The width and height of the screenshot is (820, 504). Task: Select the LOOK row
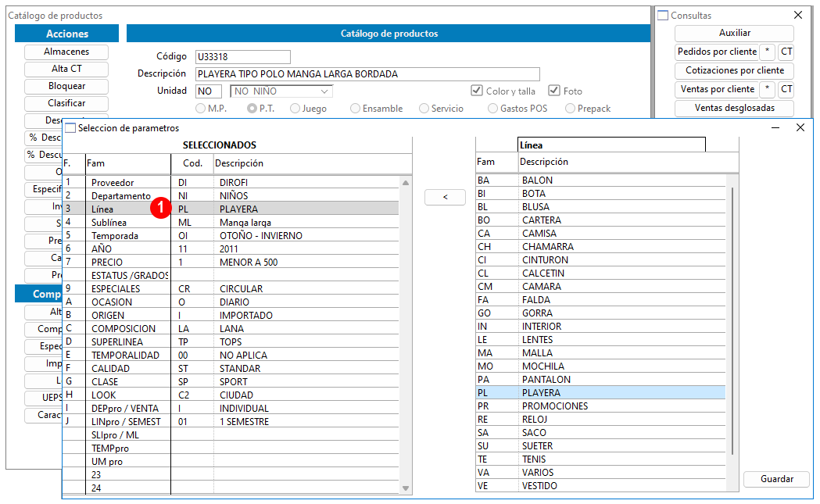[231, 395]
